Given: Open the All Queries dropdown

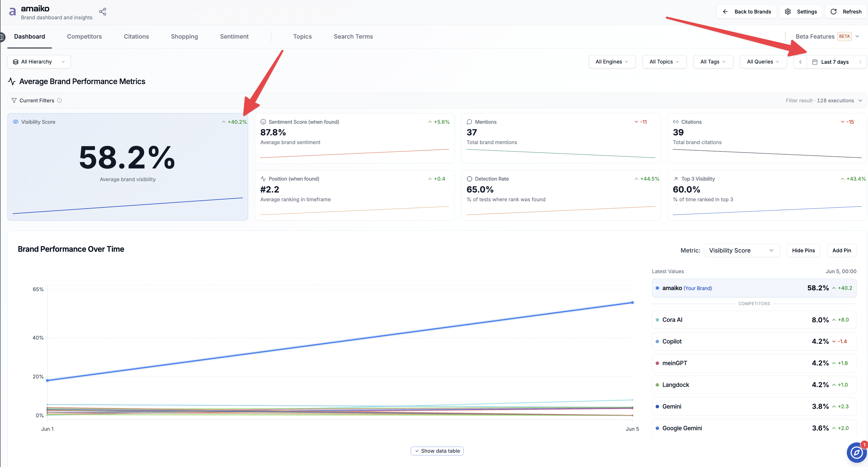Looking at the screenshot, I should coord(763,62).
